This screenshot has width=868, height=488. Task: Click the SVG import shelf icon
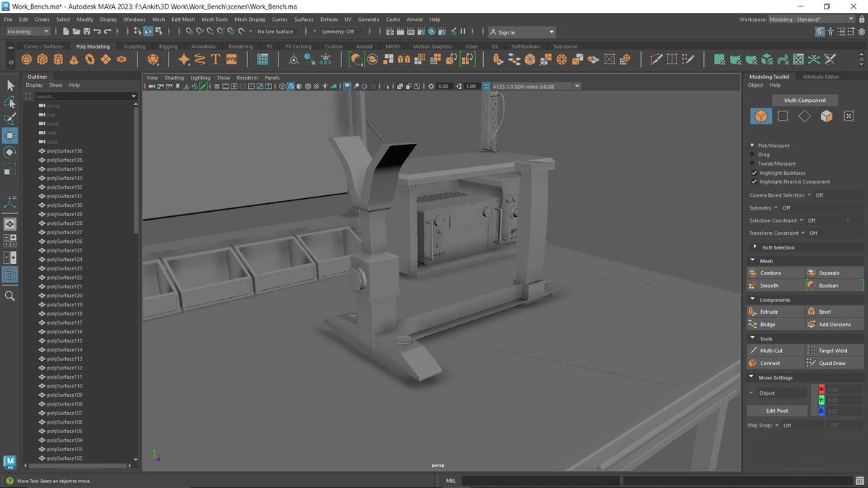[x=231, y=59]
